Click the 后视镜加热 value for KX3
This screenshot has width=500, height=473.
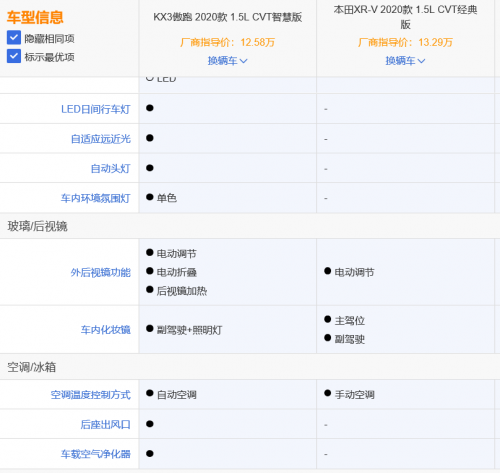point(182,291)
